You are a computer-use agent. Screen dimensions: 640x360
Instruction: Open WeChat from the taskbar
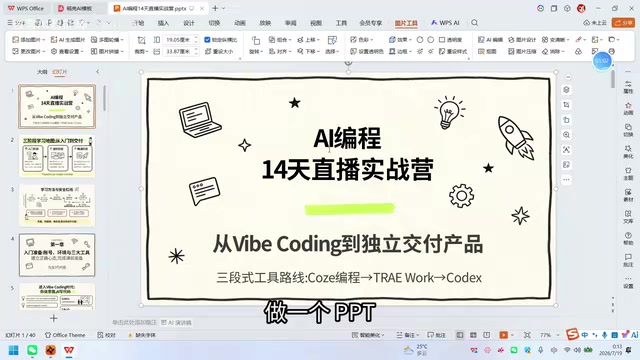tap(32, 350)
